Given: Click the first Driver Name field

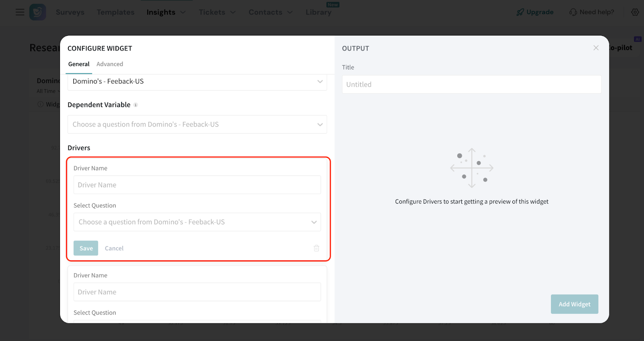Looking at the screenshot, I should 197,185.
